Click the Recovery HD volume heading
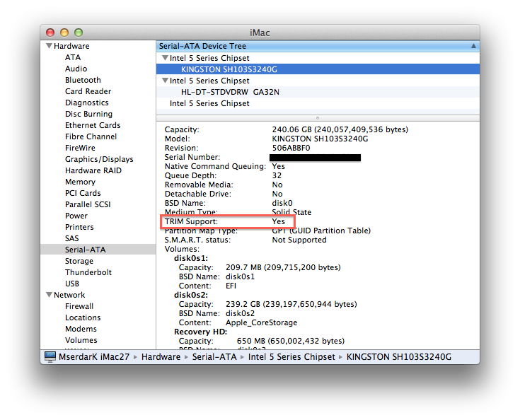 tap(200, 332)
